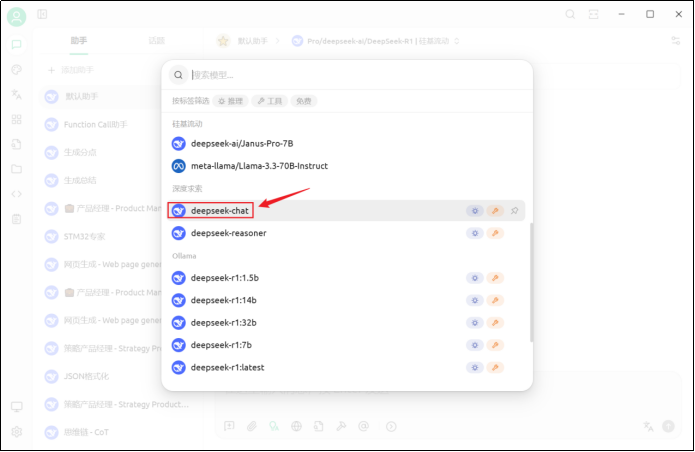Click 默认助手 star breadcrumb in header
The height and width of the screenshot is (452, 695).
242,41
